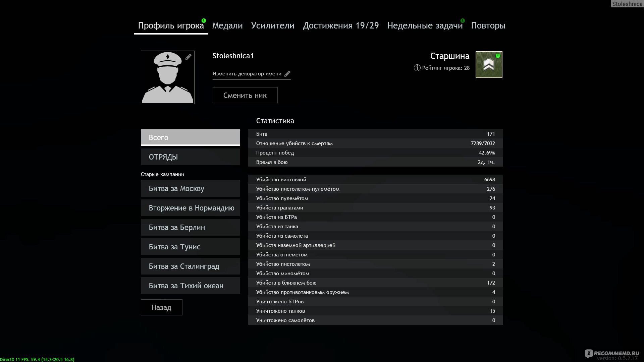Click the Убийств из самолёта row

coord(376,236)
